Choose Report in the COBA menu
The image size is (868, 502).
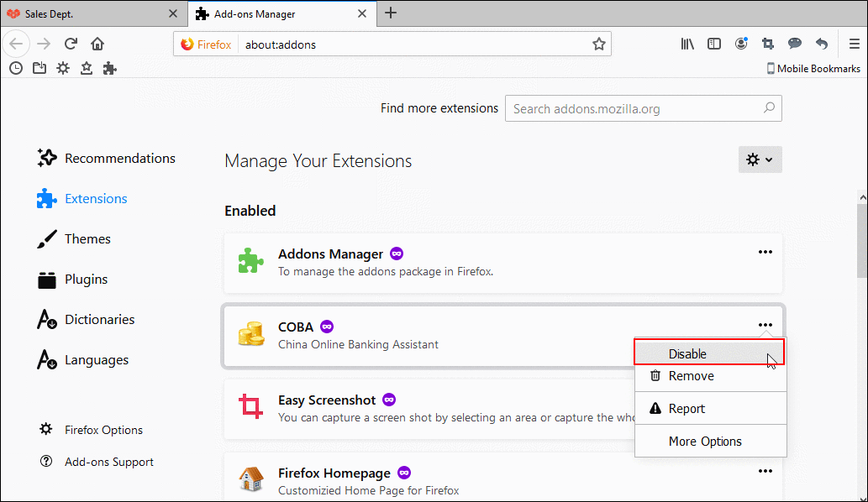click(710, 409)
